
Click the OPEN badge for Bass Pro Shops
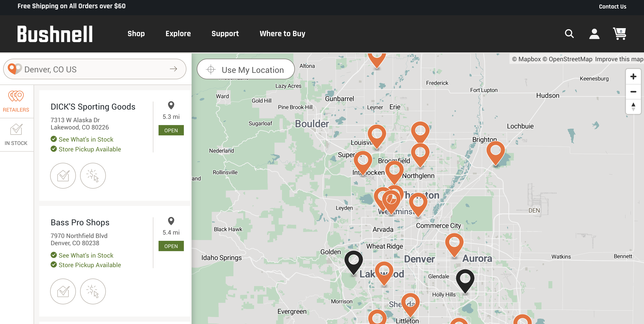tap(171, 246)
